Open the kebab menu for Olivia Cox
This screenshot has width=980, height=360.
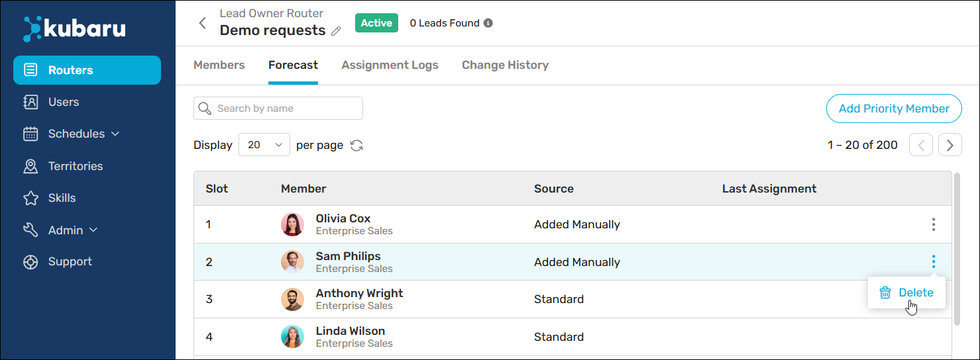point(934,224)
